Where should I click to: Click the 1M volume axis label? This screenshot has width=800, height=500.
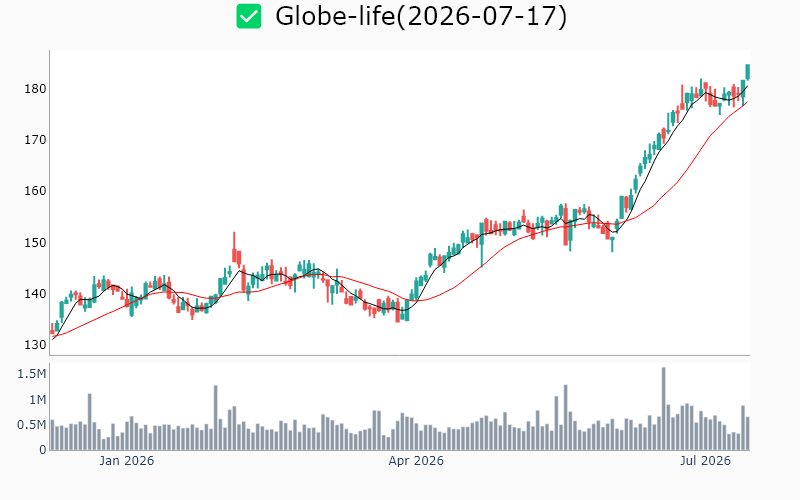37,399
